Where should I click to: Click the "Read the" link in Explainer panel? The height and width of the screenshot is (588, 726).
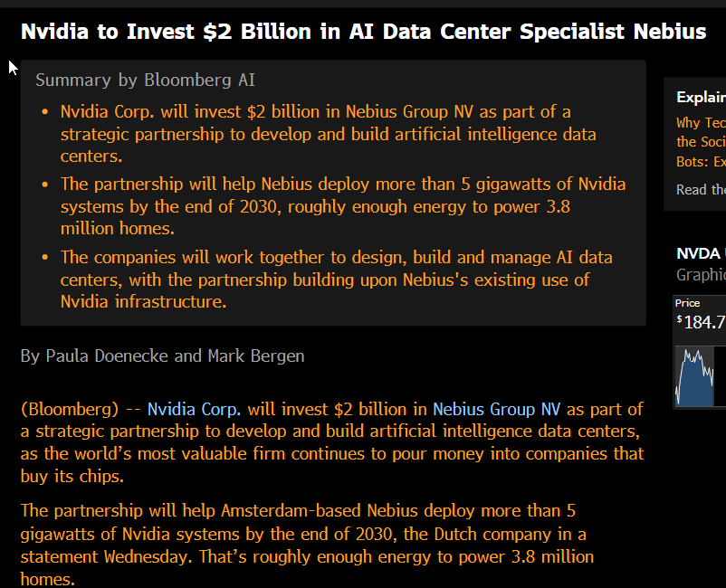click(701, 189)
